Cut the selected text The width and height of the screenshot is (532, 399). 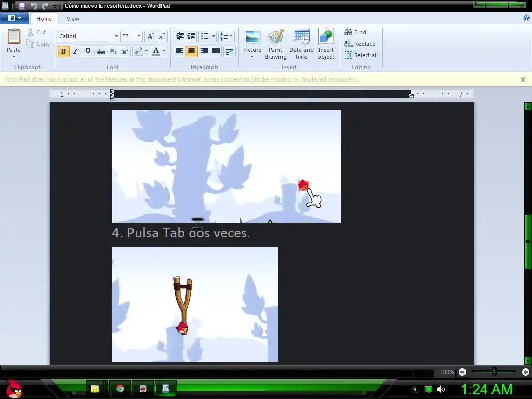37,32
